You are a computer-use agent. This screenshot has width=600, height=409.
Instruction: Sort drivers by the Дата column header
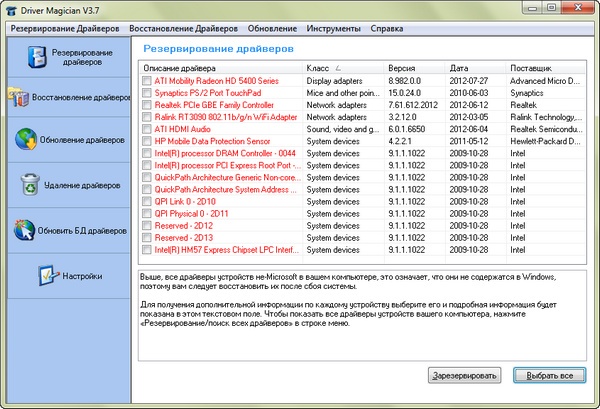tap(477, 67)
